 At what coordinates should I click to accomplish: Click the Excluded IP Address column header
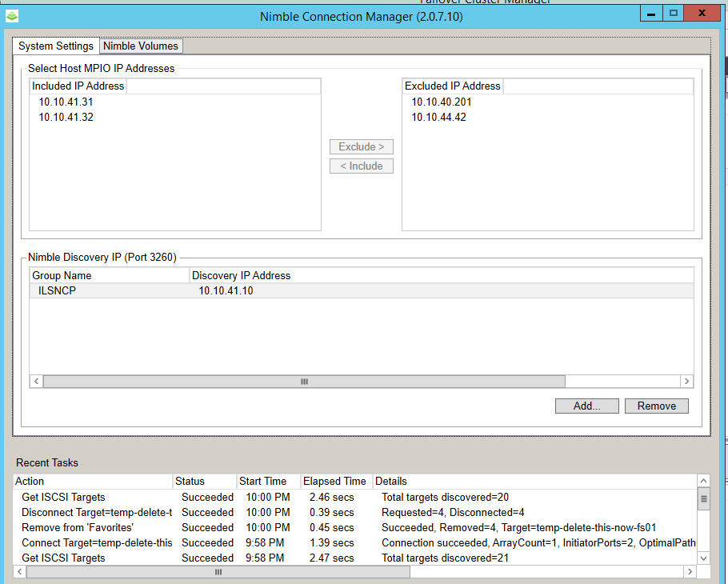(453, 86)
